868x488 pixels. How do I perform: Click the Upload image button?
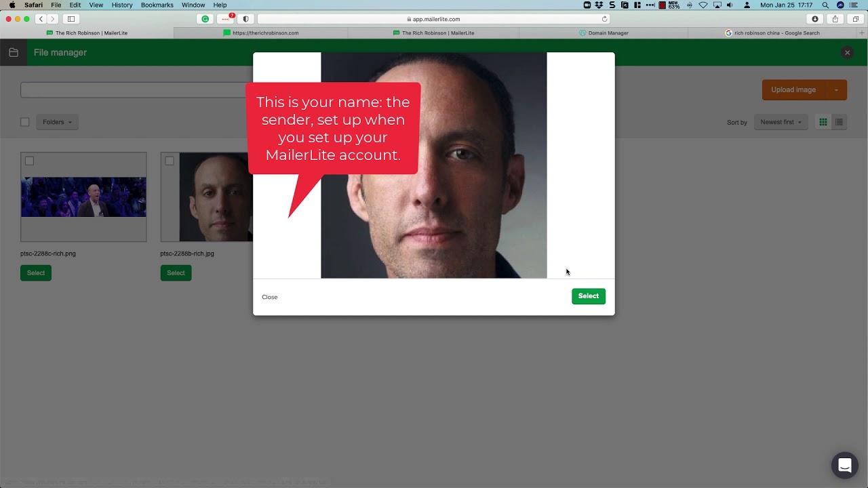[793, 89]
